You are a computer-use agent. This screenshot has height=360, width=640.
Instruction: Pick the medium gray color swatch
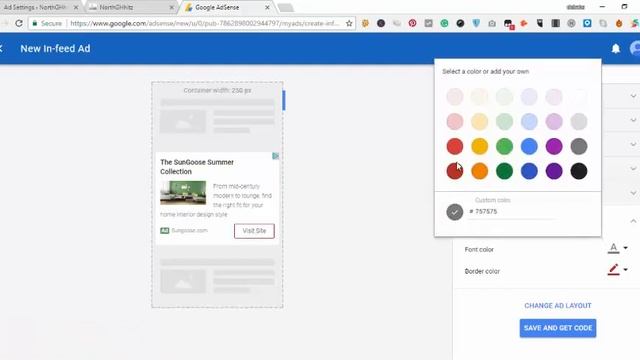[579, 147]
